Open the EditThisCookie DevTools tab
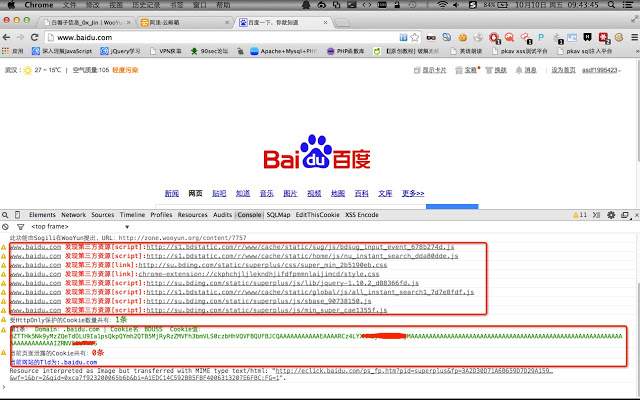 318,215
